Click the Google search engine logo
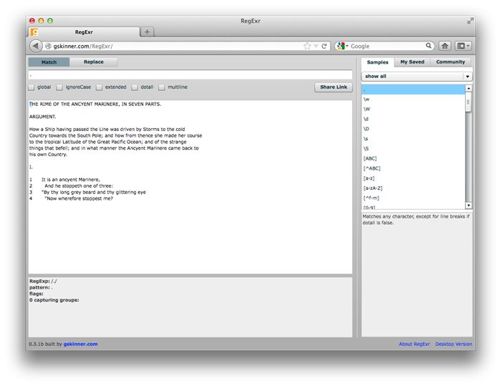The width and height of the screenshot is (501, 386). pyautogui.click(x=341, y=46)
